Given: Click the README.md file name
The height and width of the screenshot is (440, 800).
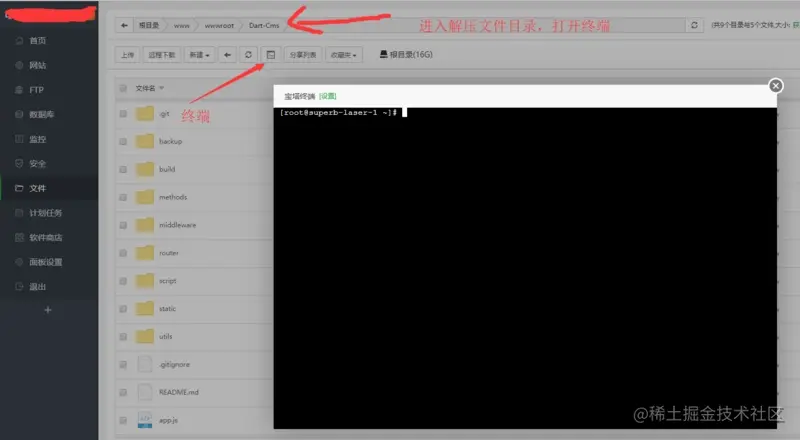Looking at the screenshot, I should [x=179, y=392].
